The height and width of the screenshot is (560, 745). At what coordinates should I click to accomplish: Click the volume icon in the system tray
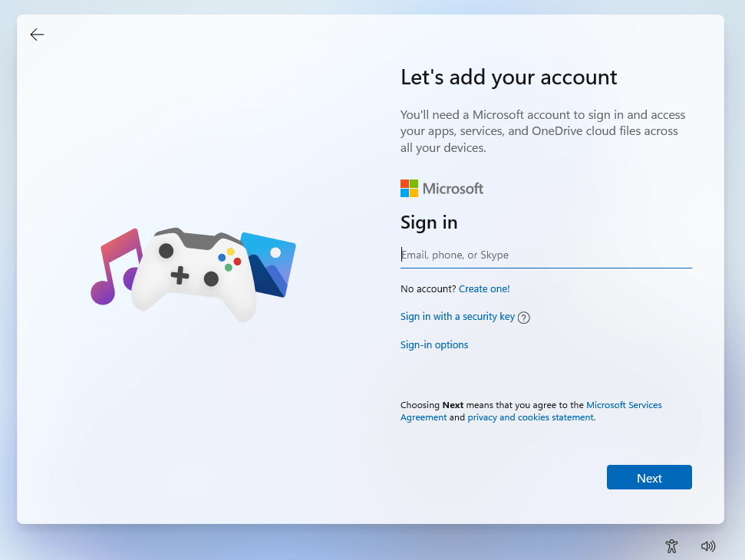(708, 546)
